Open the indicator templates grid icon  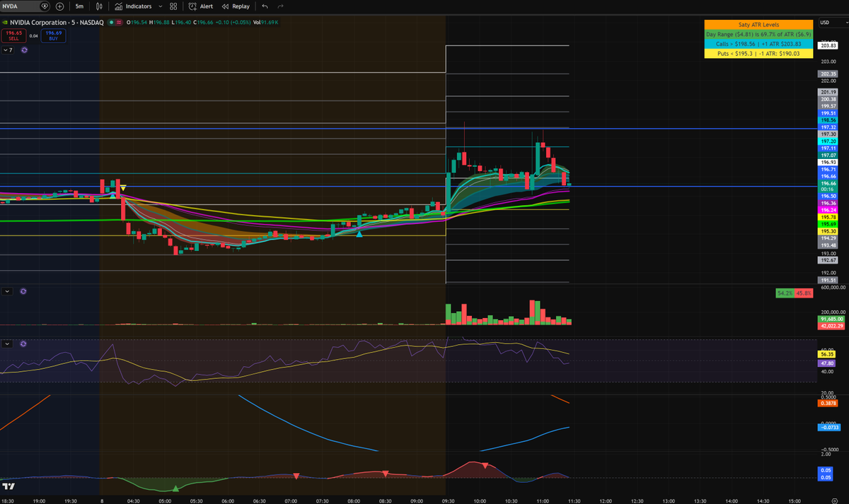[173, 6]
